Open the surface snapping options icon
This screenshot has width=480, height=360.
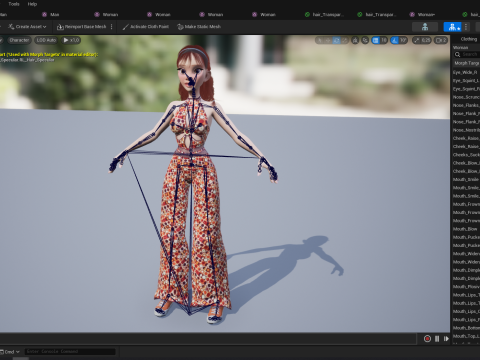[365, 40]
